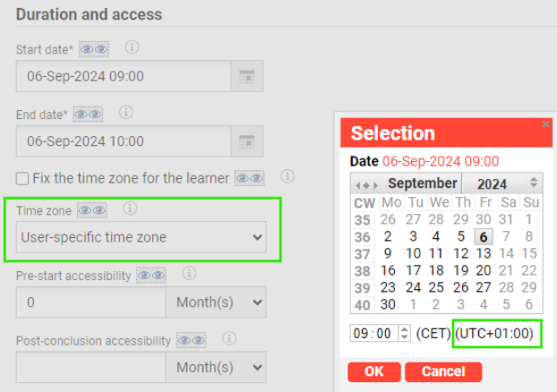Toggle the glasses icon next to Time zone
The height and width of the screenshot is (392, 557).
tap(92, 210)
